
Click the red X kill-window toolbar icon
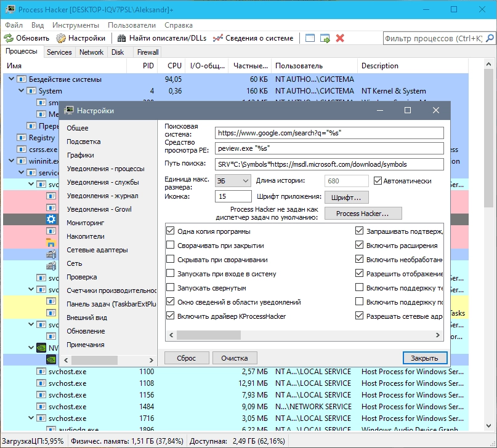pos(340,38)
